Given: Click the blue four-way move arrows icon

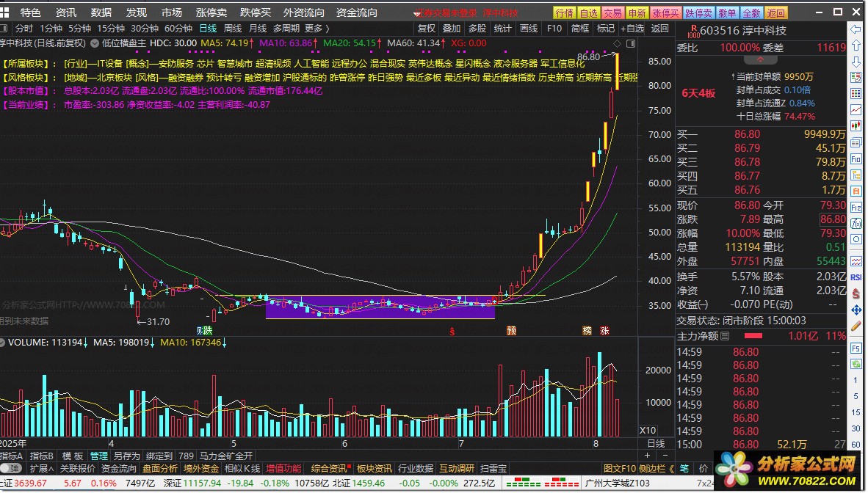Looking at the screenshot, I should [x=856, y=310].
